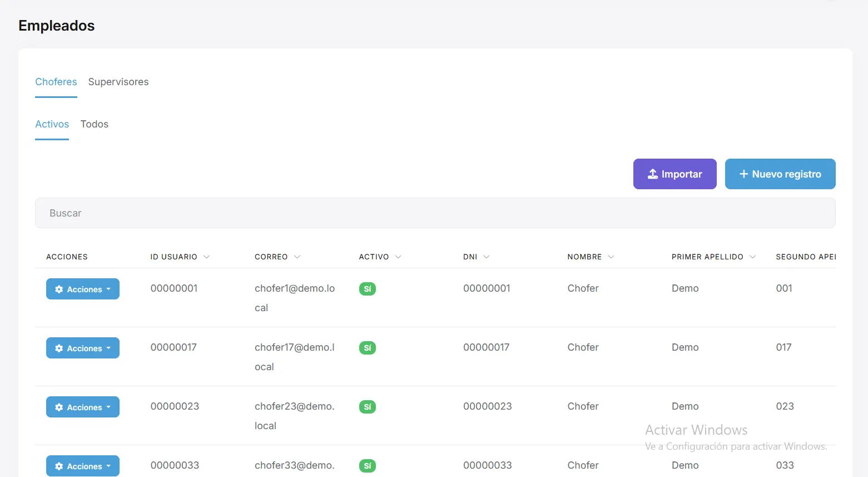Focus the Buscar search field
868x477 pixels.
(x=435, y=213)
